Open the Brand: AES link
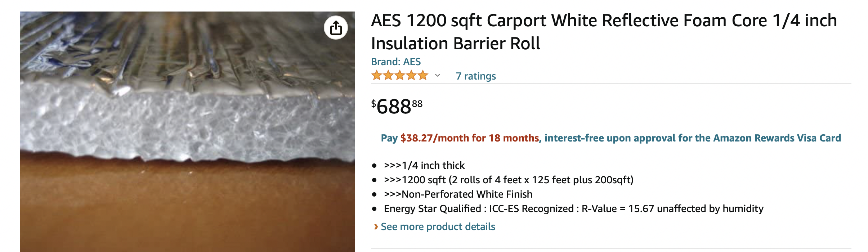 click(395, 62)
